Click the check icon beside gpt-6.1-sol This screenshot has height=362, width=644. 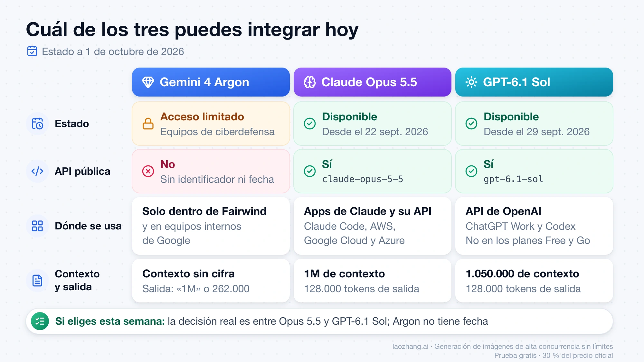(x=471, y=171)
